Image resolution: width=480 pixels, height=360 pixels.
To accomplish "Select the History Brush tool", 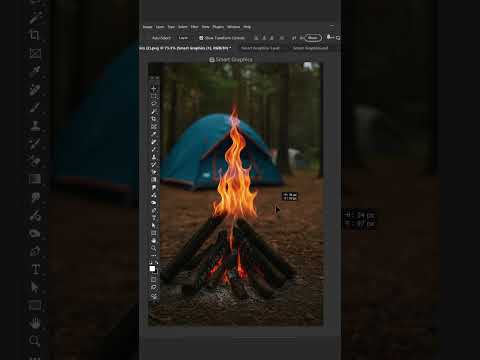I will (154, 164).
